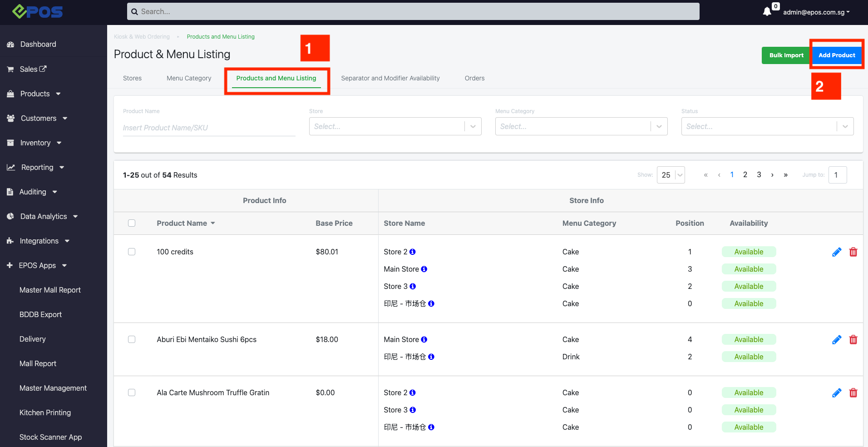Click the Dashboard icon in sidebar
This screenshot has width=868, height=447.
(10, 45)
